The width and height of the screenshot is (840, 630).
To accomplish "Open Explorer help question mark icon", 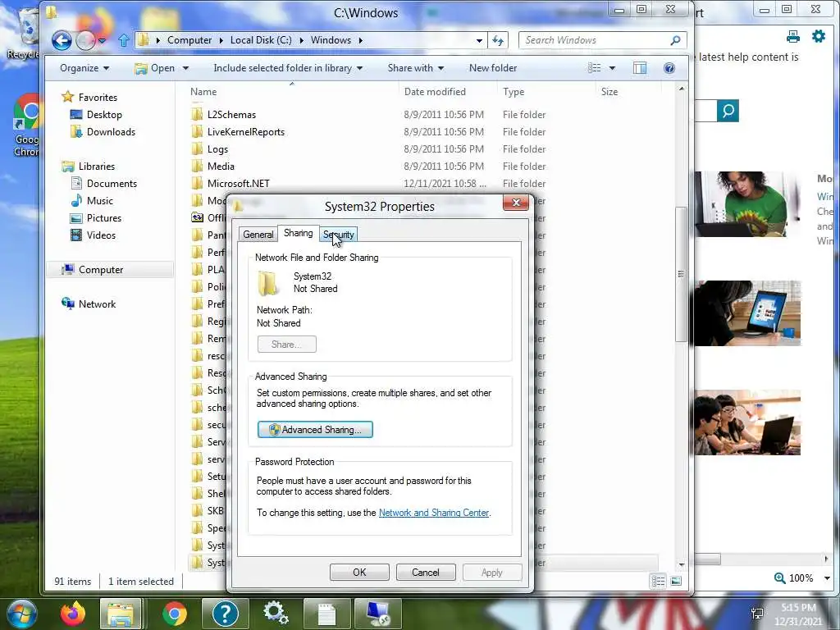I will [x=669, y=68].
